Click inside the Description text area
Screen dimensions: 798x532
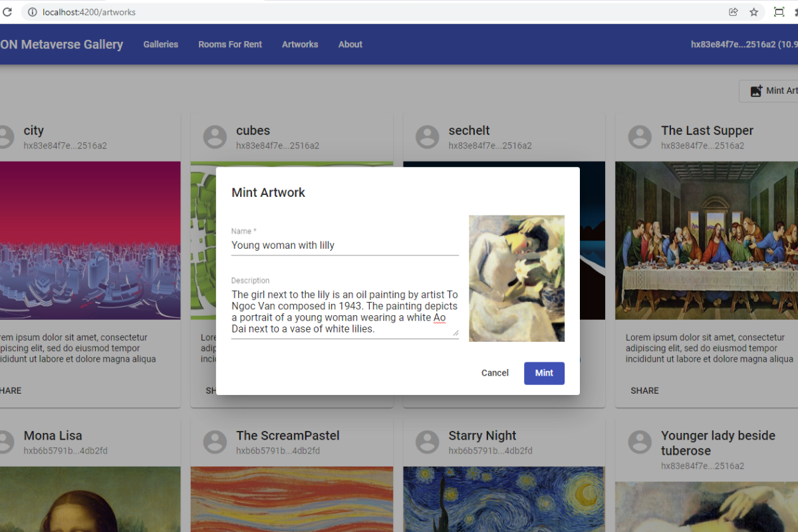(345, 311)
